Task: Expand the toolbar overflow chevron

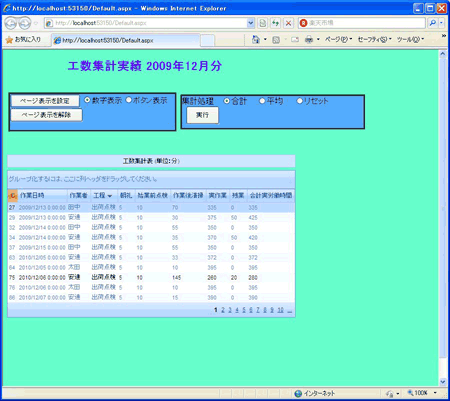Action: pos(444,36)
